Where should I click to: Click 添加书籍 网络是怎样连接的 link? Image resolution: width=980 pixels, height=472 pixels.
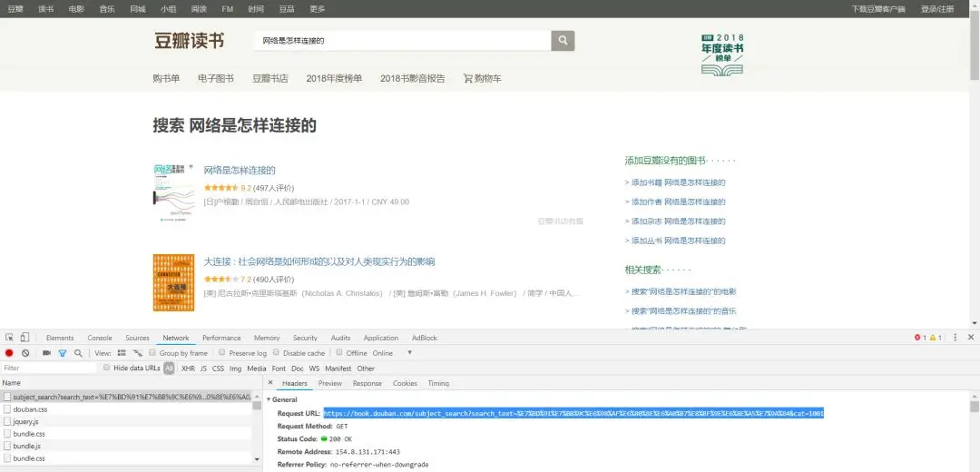point(676,182)
